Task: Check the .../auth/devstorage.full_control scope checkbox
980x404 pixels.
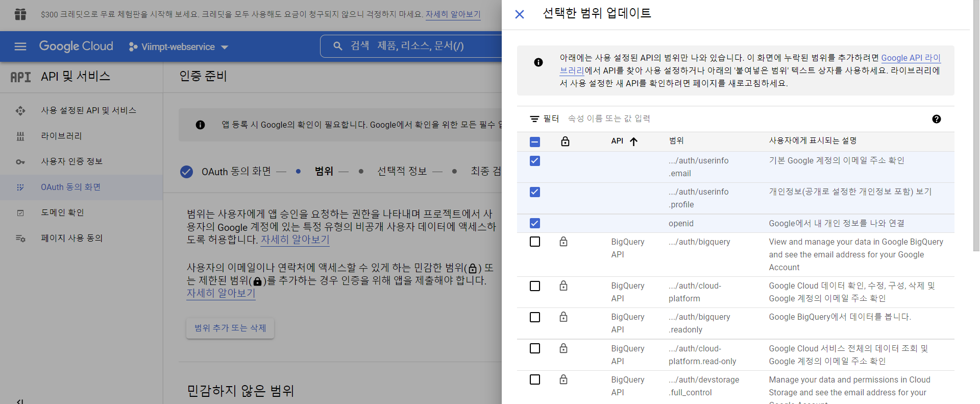Action: coord(535,379)
